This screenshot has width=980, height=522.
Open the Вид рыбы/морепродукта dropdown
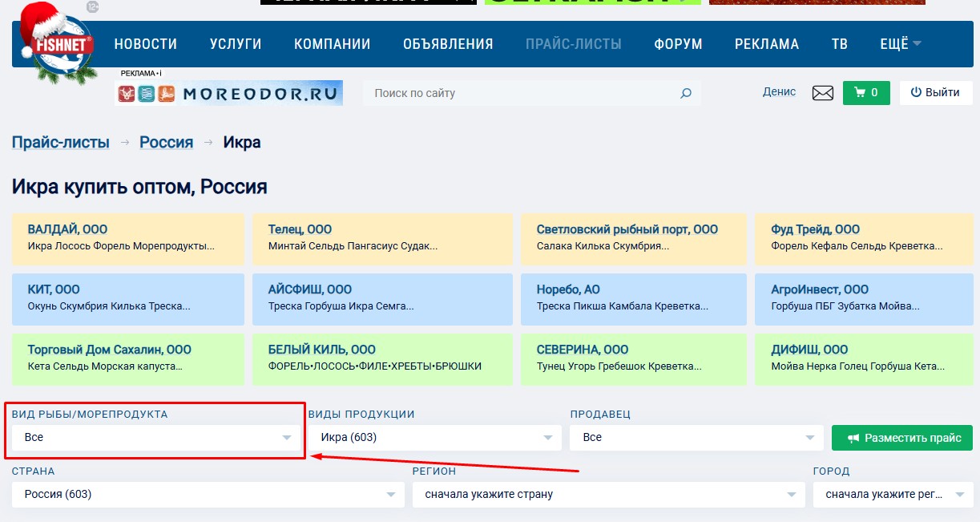coord(156,438)
